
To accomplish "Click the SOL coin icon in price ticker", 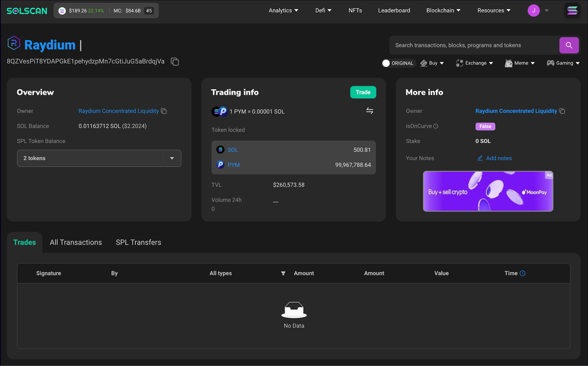I will click(62, 11).
